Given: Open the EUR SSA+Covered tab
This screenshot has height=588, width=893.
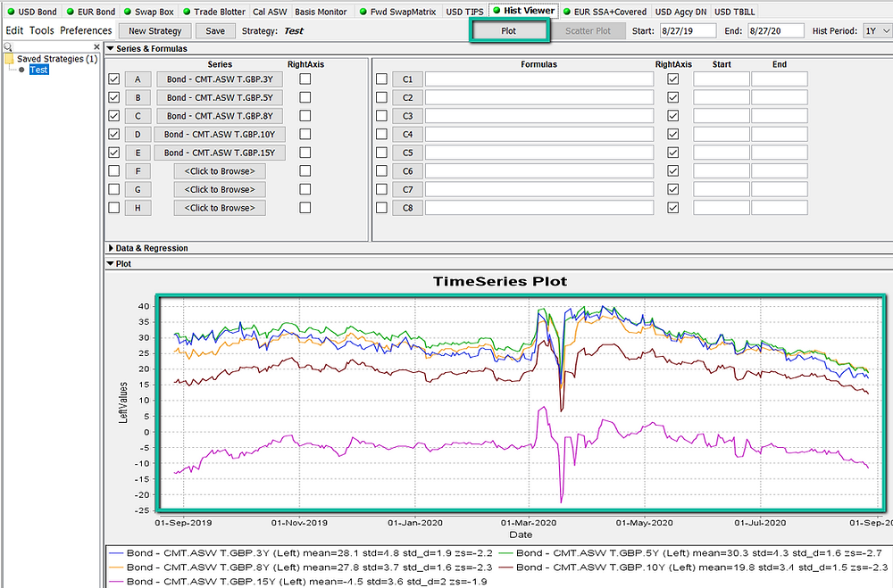Looking at the screenshot, I should click(605, 12).
